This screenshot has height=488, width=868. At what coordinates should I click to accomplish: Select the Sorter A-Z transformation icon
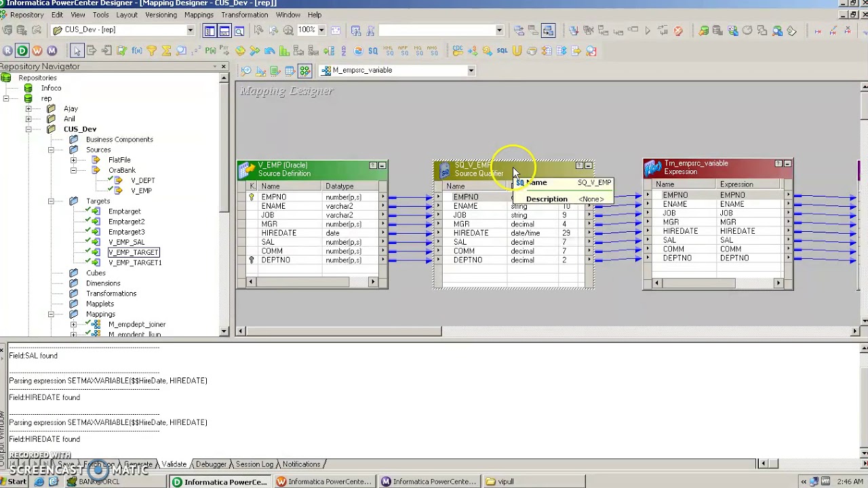click(x=343, y=51)
